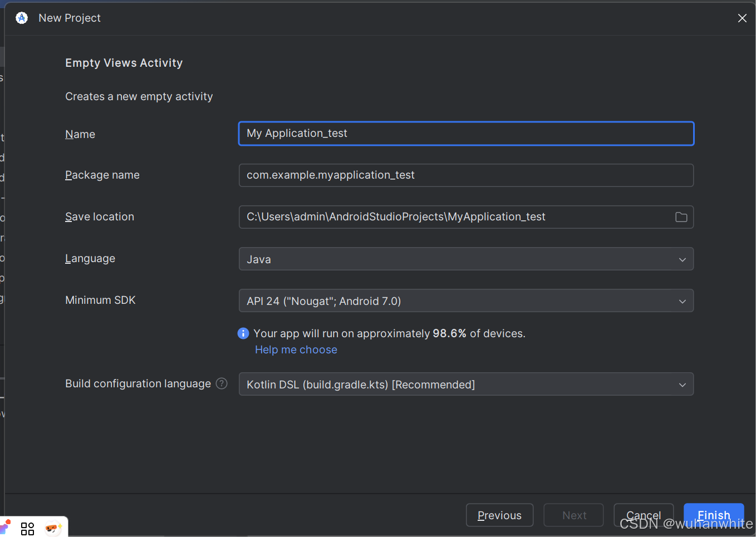756x537 pixels.
Task: Edit the Package name field
Action: pyautogui.click(x=466, y=175)
